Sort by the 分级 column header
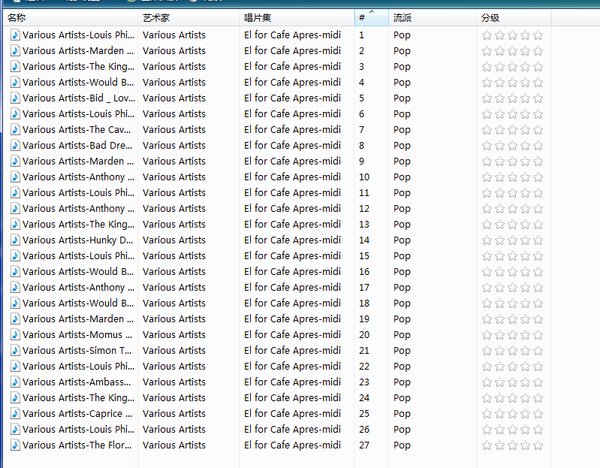Screen dimensions: 600x468 (514, 18)
